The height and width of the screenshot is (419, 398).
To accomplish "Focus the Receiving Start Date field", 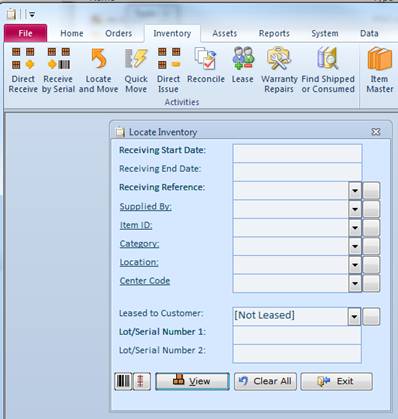I will coord(297,153).
